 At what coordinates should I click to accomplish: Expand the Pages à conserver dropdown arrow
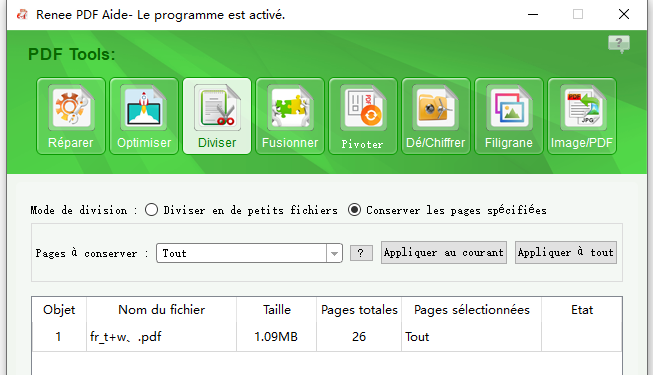(334, 253)
